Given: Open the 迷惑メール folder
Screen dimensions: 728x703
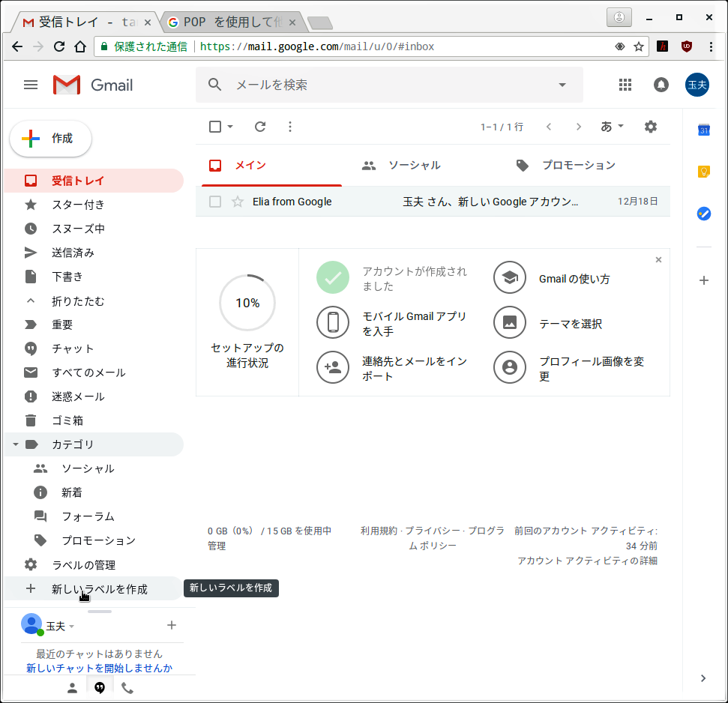Looking at the screenshot, I should click(x=94, y=396).
